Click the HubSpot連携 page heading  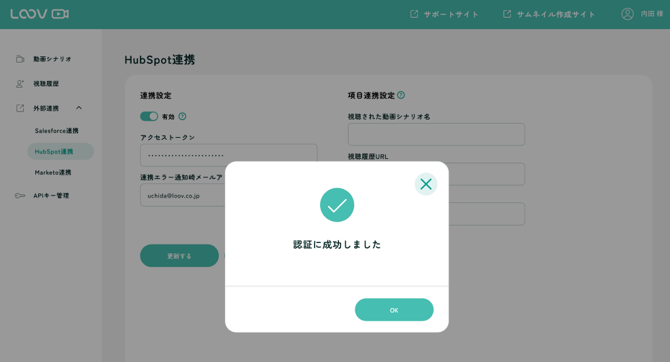click(160, 60)
